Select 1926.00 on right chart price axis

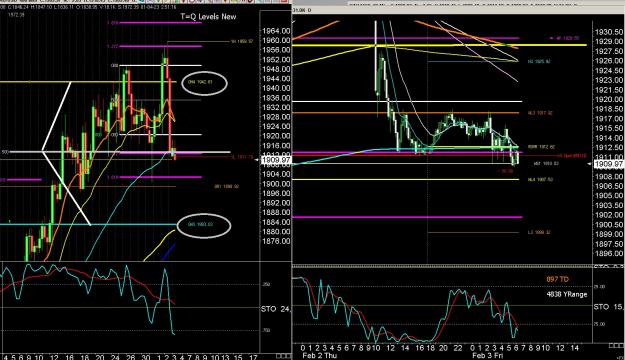tap(609, 61)
